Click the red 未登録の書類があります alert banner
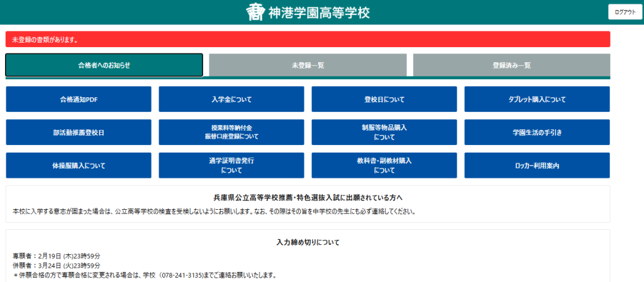 tap(308, 40)
